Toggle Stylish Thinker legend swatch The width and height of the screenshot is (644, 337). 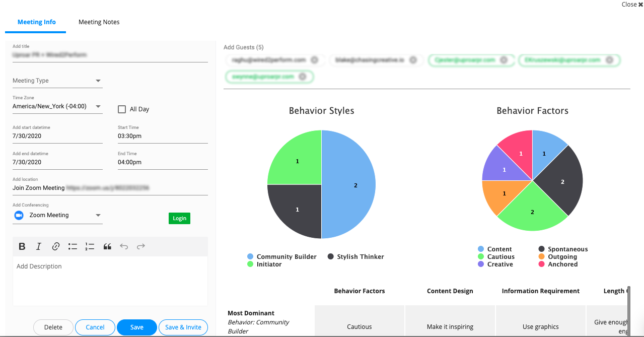(331, 257)
